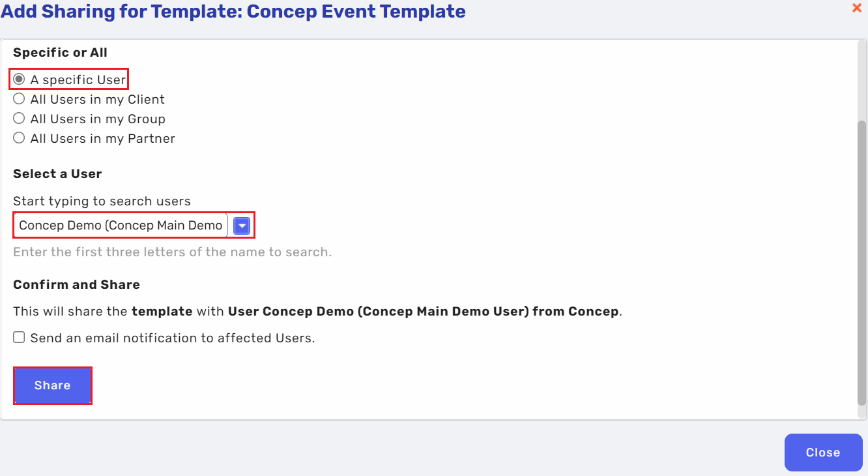Click the Close button at bottom right
This screenshot has height=476, width=868.
coord(823,453)
